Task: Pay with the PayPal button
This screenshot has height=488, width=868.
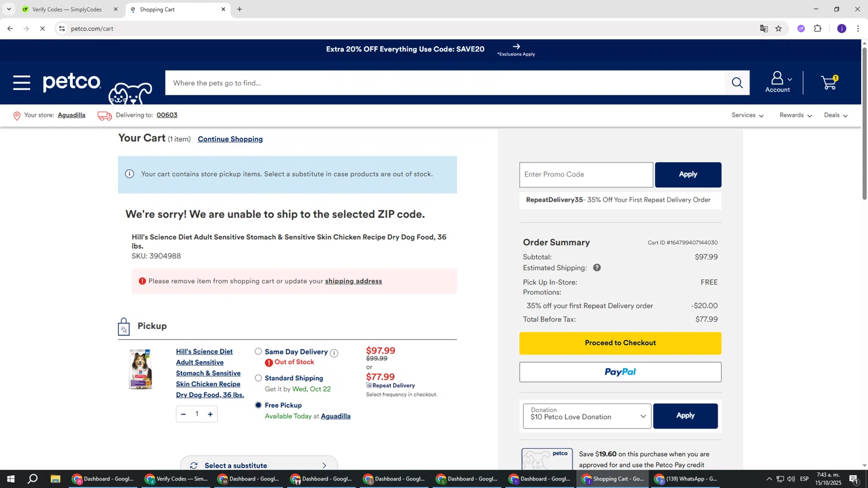Action: point(620,372)
